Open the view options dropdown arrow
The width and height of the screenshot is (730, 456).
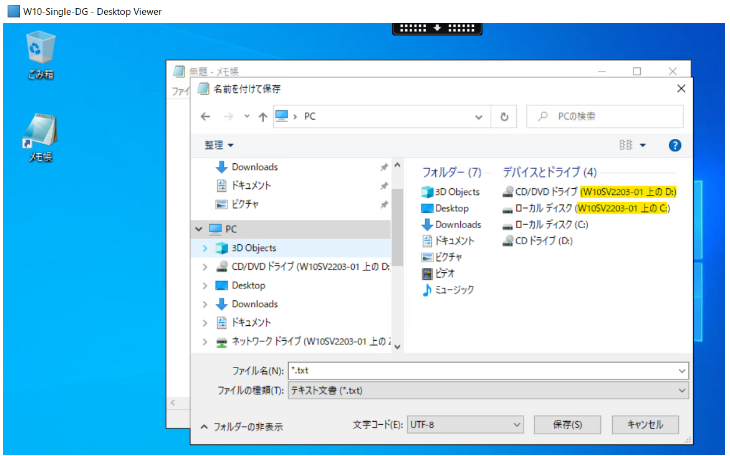[642, 145]
